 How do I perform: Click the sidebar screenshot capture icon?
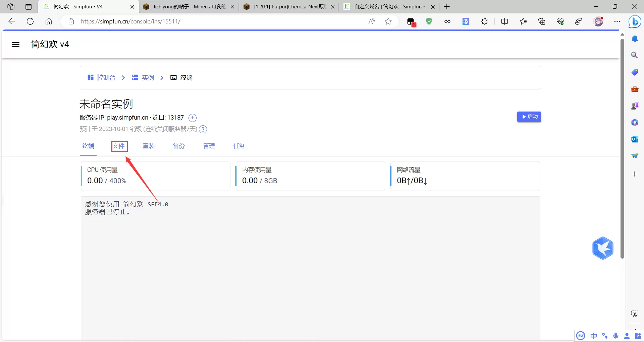pyautogui.click(x=635, y=314)
